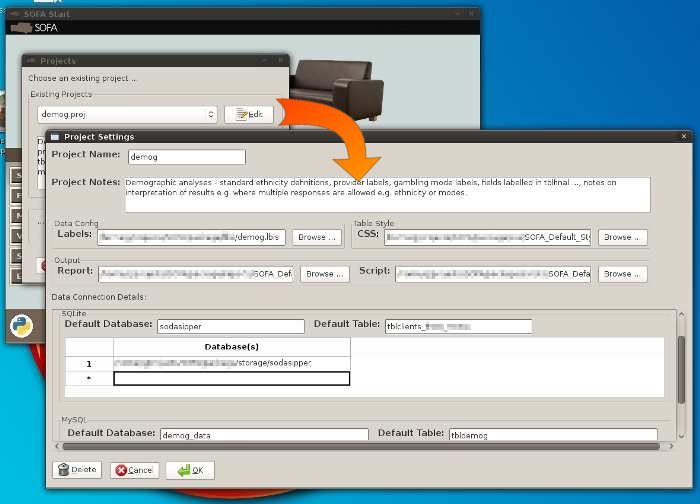The width and height of the screenshot is (700, 504).
Task: Click the Project Settings window title icon
Action: click(55, 137)
